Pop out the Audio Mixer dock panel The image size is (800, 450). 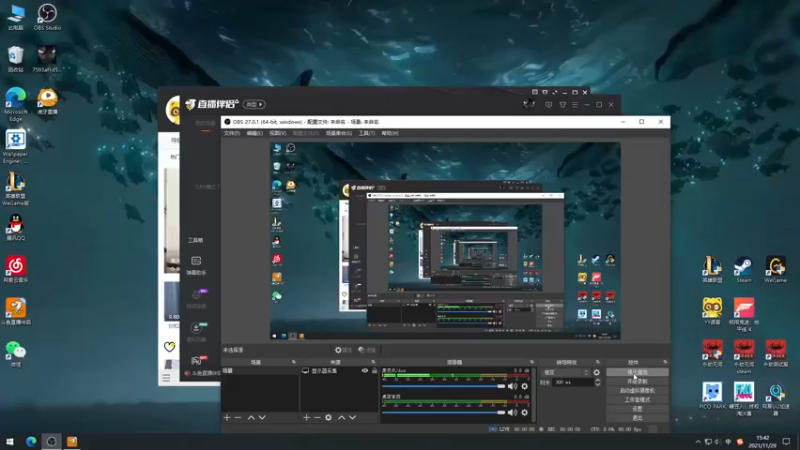point(532,362)
